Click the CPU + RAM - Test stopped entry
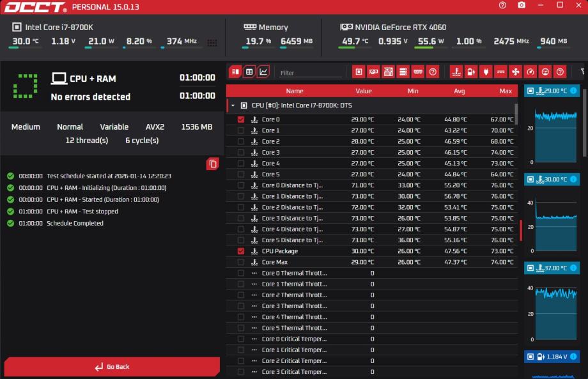Image resolution: width=588 pixels, height=379 pixels. (82, 212)
